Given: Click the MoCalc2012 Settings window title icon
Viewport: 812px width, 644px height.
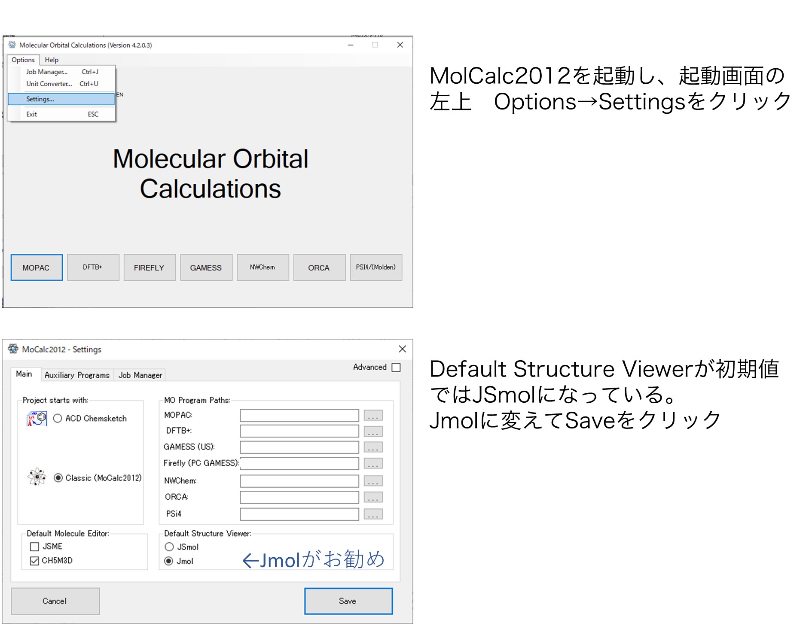Looking at the screenshot, I should click(x=13, y=349).
